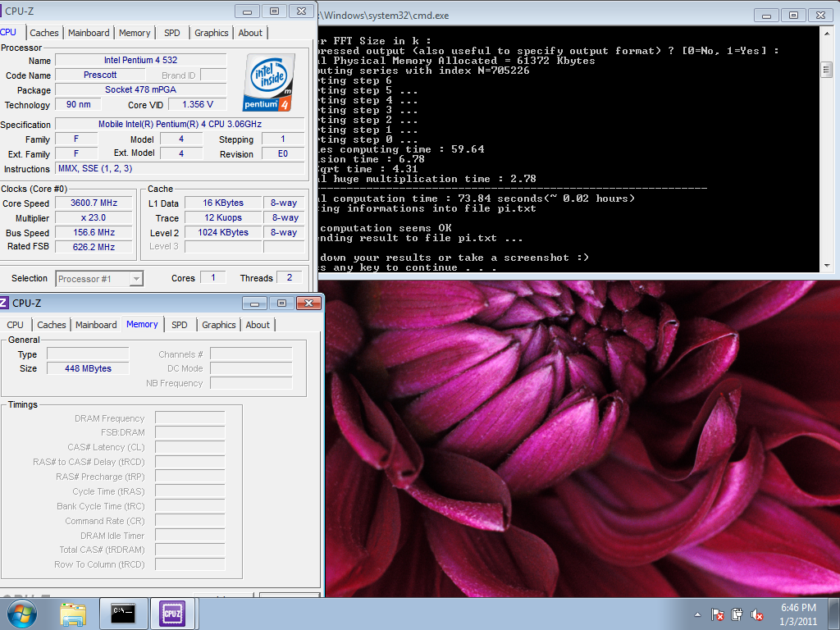840x630 pixels.
Task: Click the Core VID value '1.356 V'
Action: tap(198, 104)
